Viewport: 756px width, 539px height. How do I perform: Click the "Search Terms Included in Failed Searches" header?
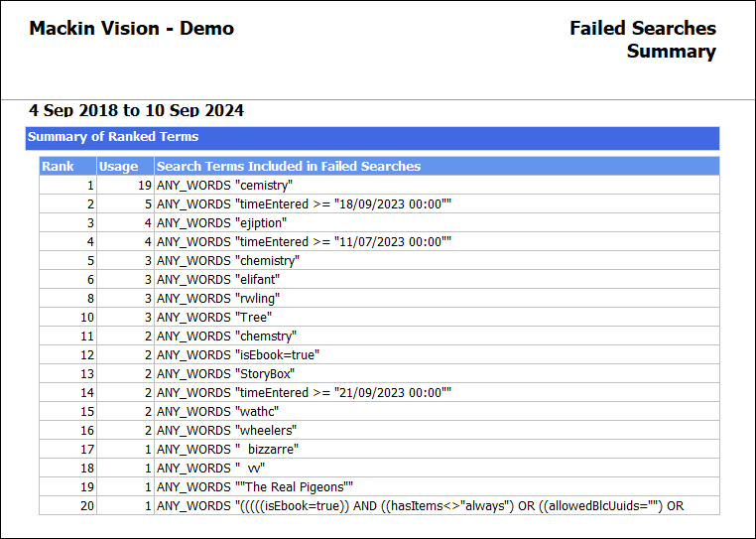[x=437, y=167]
